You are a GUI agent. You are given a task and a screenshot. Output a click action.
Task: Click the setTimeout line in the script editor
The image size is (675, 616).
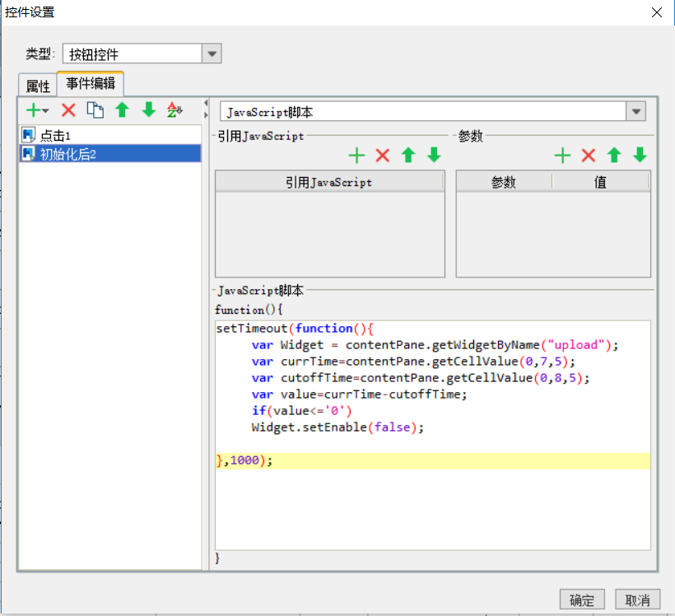295,329
